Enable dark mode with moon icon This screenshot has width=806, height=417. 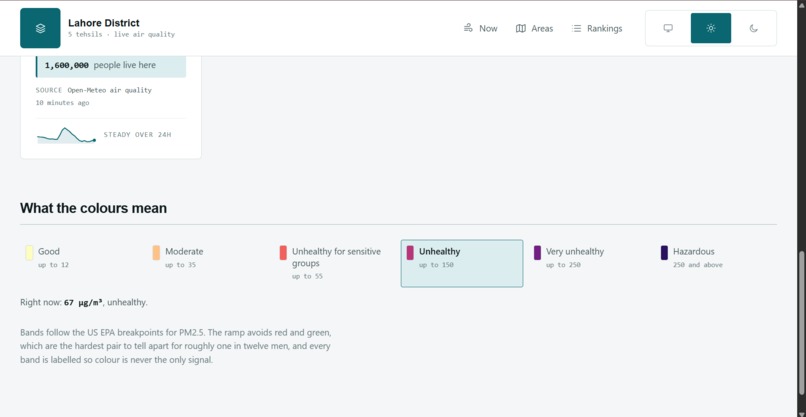pos(754,28)
